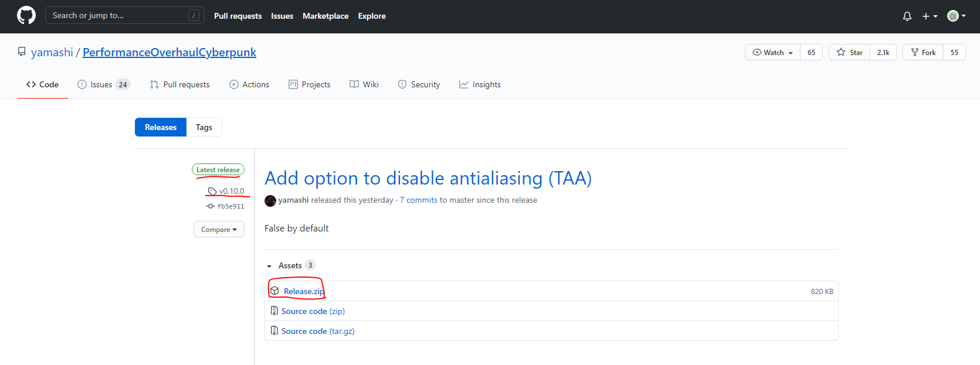The image size is (980, 365).
Task: Switch to the repository Pull requests tab
Action: tap(179, 84)
